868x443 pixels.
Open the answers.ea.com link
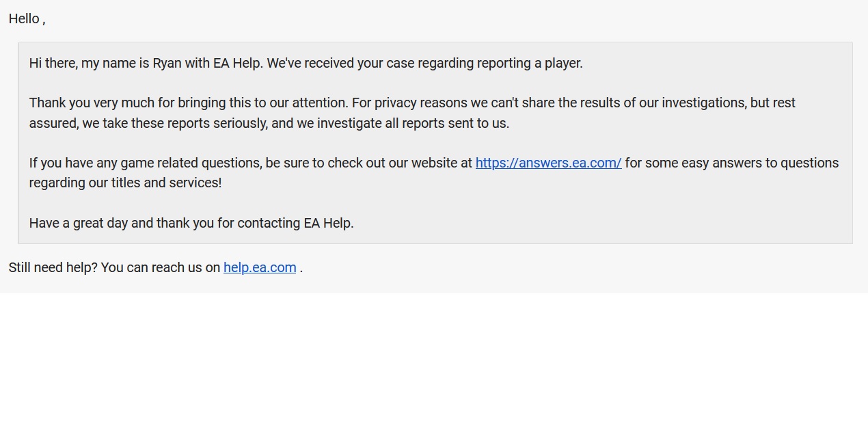click(x=548, y=163)
